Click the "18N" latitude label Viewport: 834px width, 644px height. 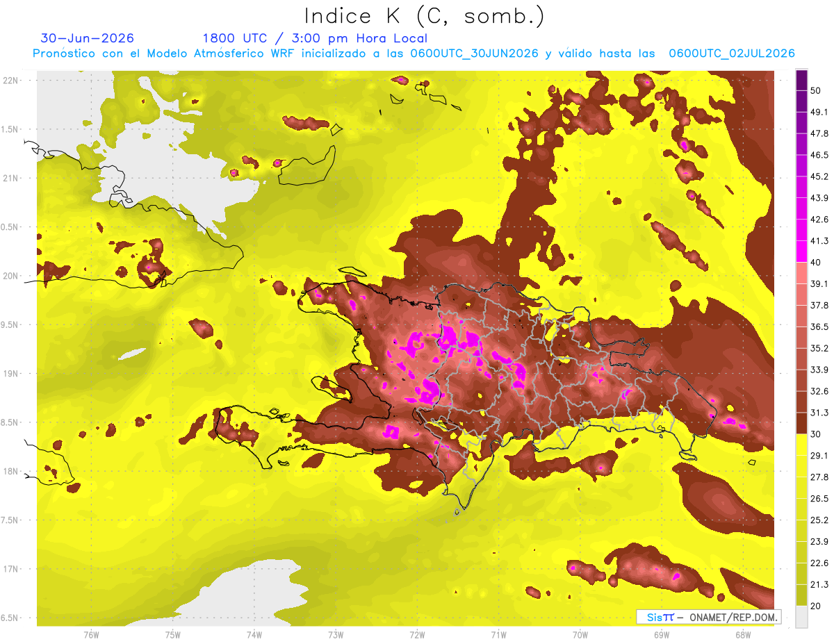pos(11,472)
